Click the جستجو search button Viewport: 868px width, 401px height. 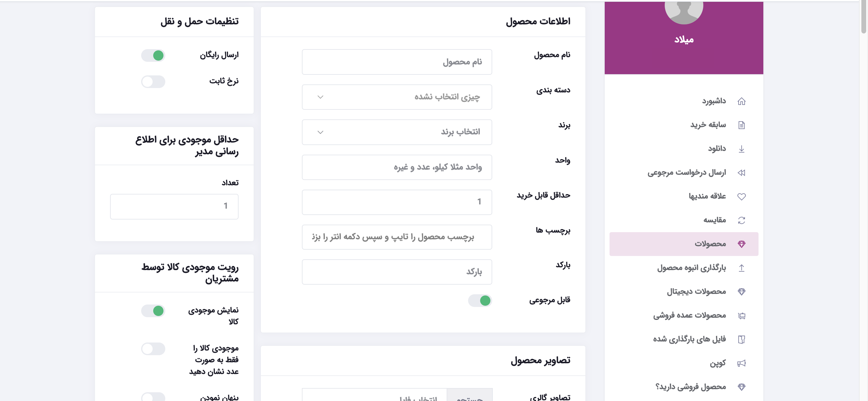(470, 399)
